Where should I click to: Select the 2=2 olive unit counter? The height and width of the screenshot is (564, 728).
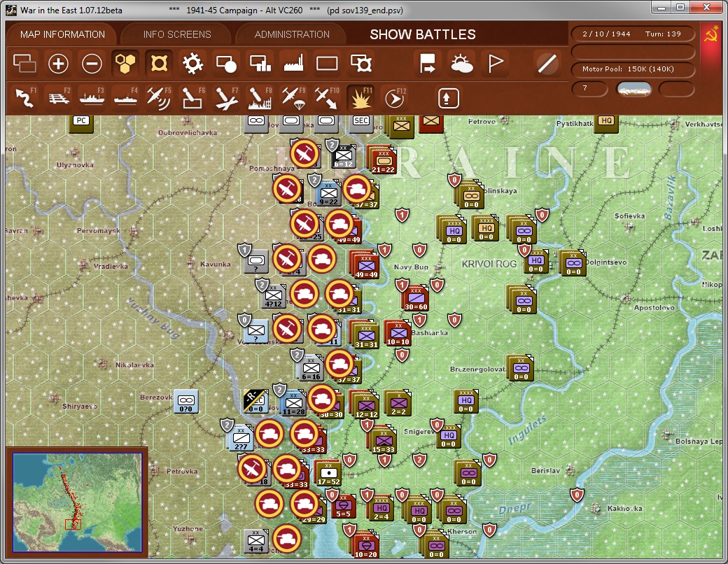398,402
